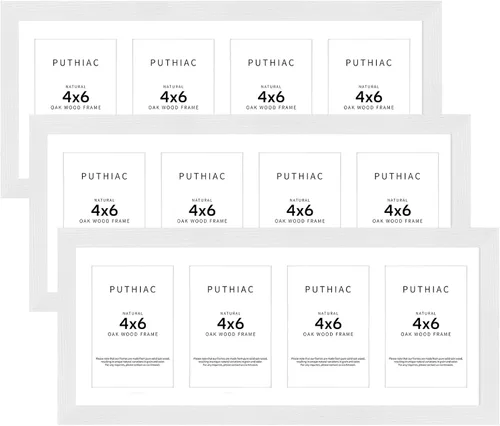The width and height of the screenshot is (500, 426).
Task: Select the first photo slot in middle frame
Action: click(104, 190)
